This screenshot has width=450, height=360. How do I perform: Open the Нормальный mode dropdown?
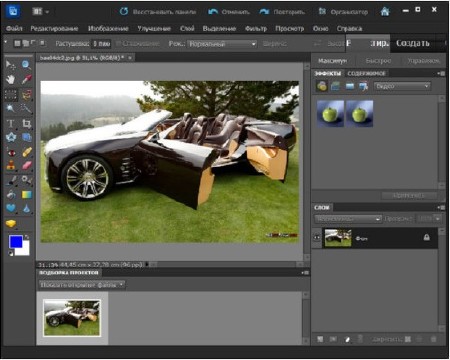(222, 44)
